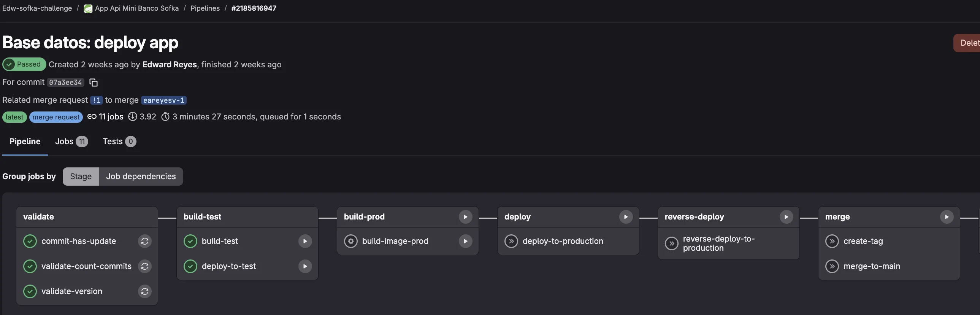
Task: Go to Pipelines breadcrumb
Action: pos(205,8)
